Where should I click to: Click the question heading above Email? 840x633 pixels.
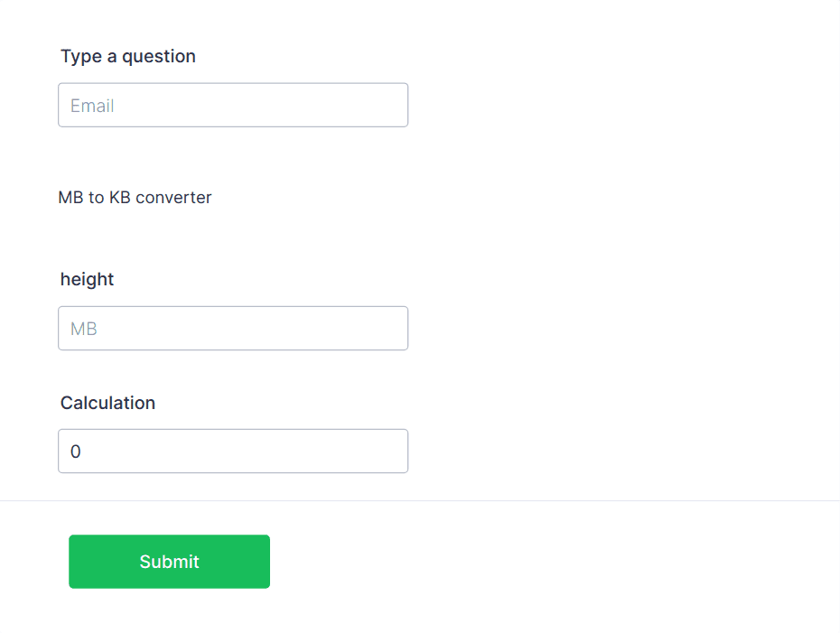[x=127, y=56]
